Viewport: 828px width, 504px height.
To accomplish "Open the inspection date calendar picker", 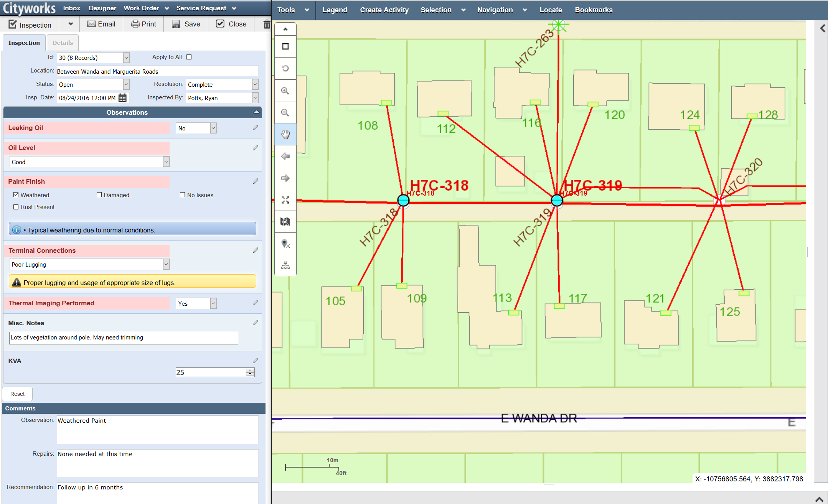I will pos(122,98).
